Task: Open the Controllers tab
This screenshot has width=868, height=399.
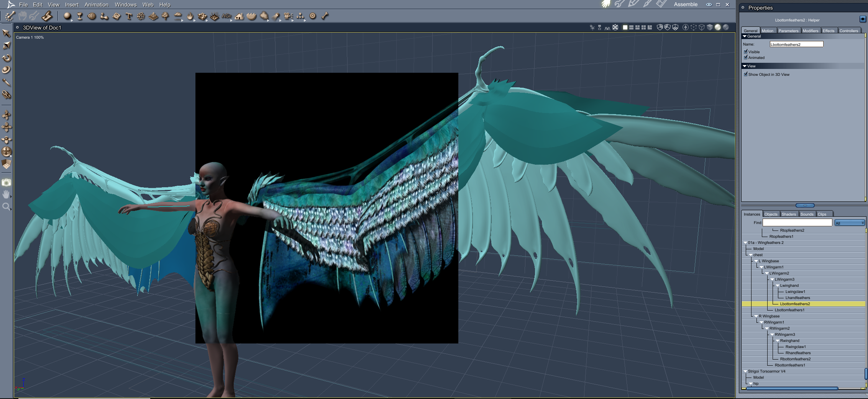Action: point(848,31)
